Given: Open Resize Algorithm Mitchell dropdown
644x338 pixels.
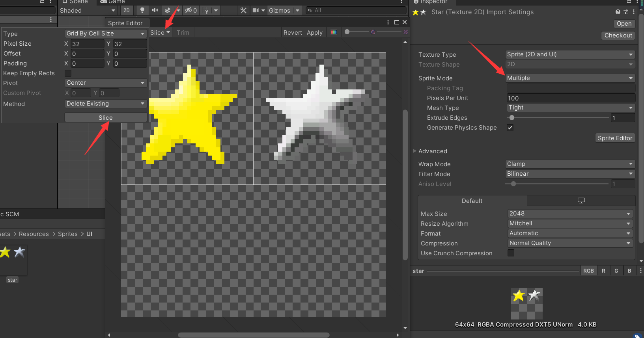Looking at the screenshot, I should coord(570,223).
